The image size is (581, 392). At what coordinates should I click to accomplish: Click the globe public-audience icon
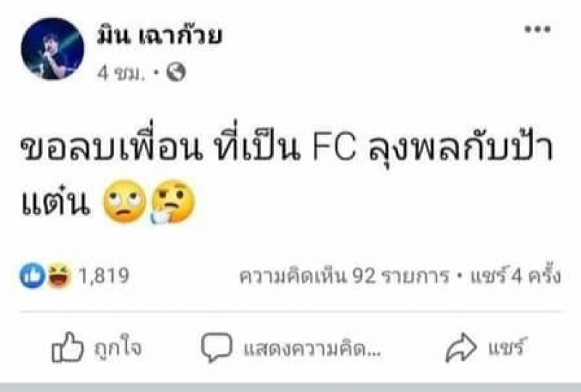176,72
